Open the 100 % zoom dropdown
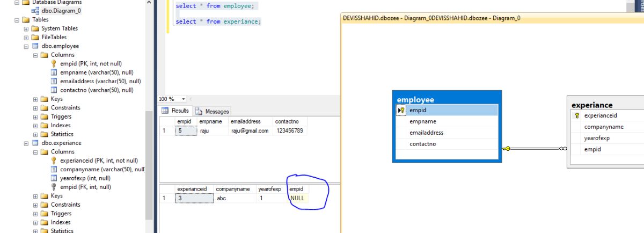This screenshot has width=644, height=233. click(184, 99)
